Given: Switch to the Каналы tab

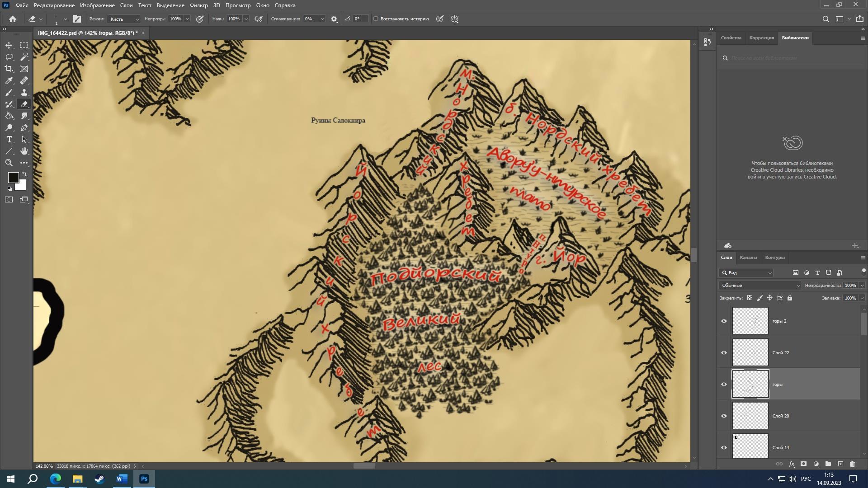Looking at the screenshot, I should (748, 258).
